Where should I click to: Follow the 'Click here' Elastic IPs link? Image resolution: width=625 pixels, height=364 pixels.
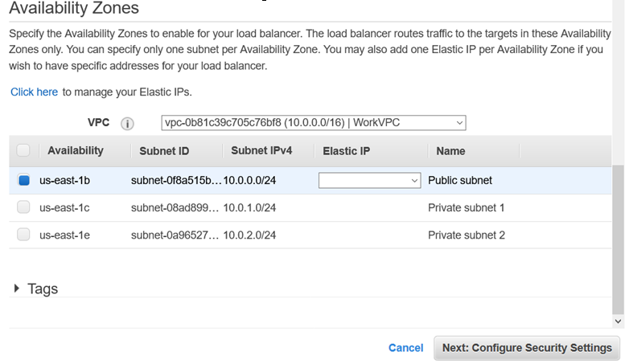(x=34, y=92)
